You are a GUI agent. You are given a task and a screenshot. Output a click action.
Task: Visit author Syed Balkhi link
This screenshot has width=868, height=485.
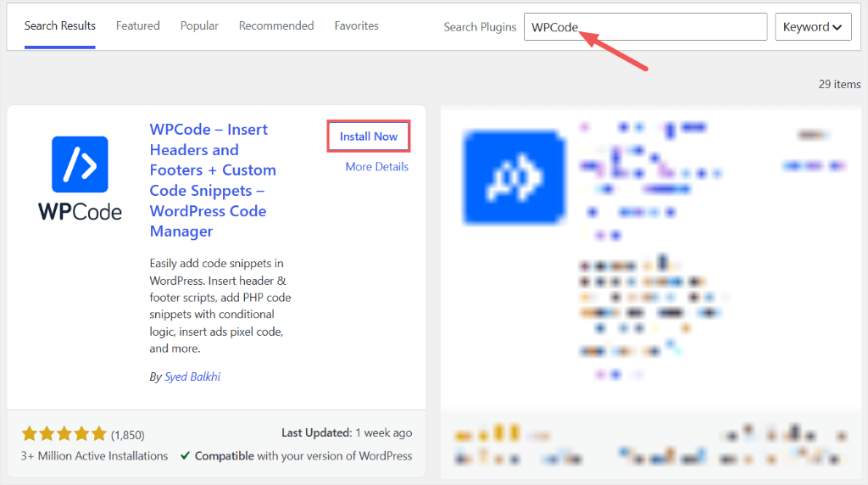point(192,376)
